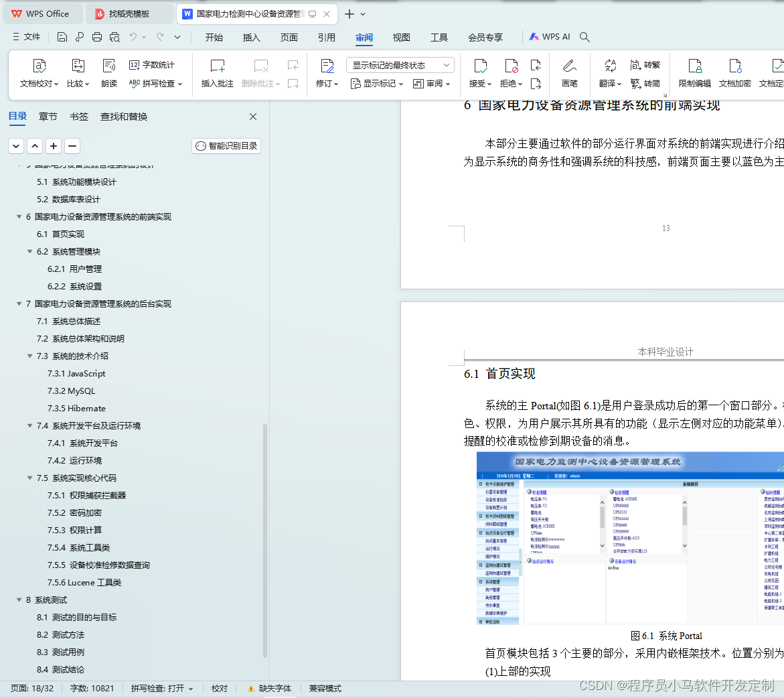
Task: Jump to 8.3 测试用例 in outline
Action: (60, 652)
